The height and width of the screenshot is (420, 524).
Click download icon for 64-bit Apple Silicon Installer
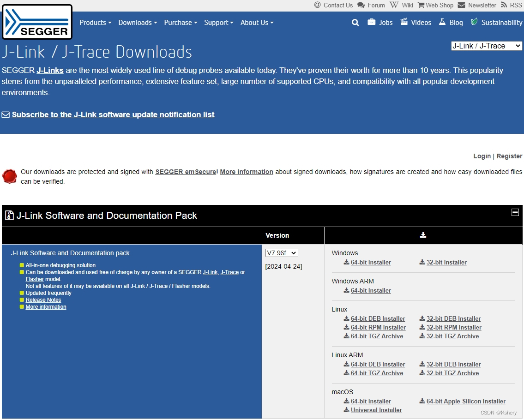(x=422, y=401)
